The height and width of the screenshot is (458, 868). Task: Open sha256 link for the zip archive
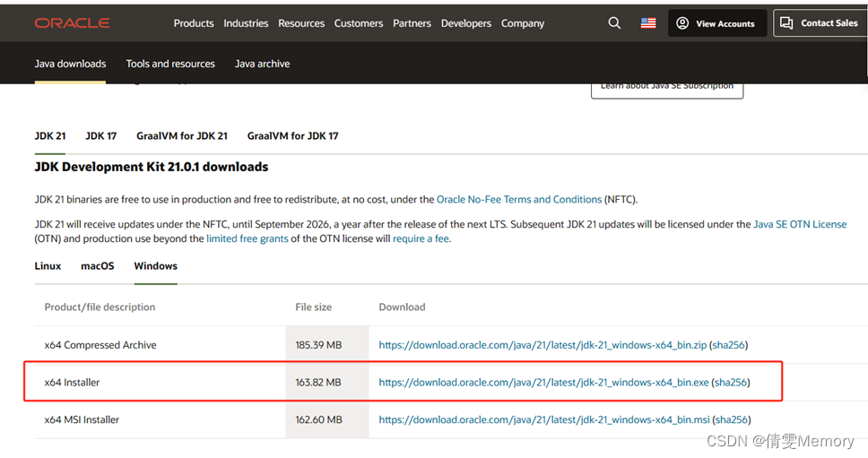[x=728, y=345]
